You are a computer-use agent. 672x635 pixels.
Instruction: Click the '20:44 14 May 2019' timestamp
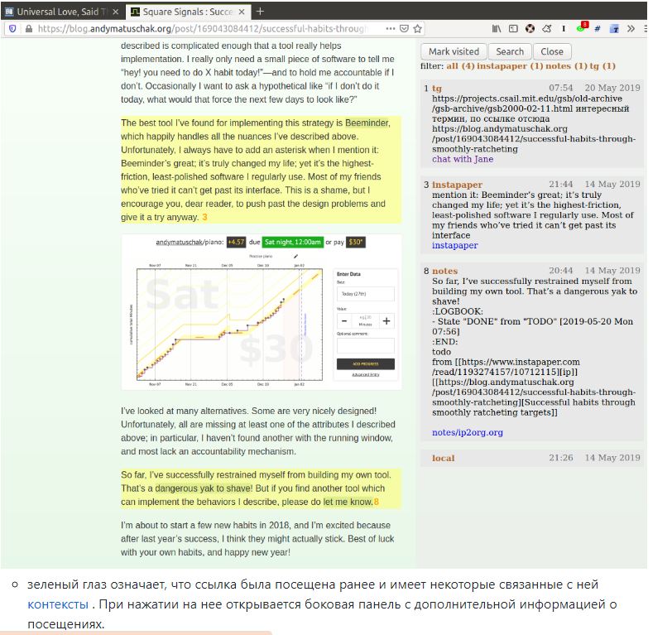pyautogui.click(x=594, y=271)
